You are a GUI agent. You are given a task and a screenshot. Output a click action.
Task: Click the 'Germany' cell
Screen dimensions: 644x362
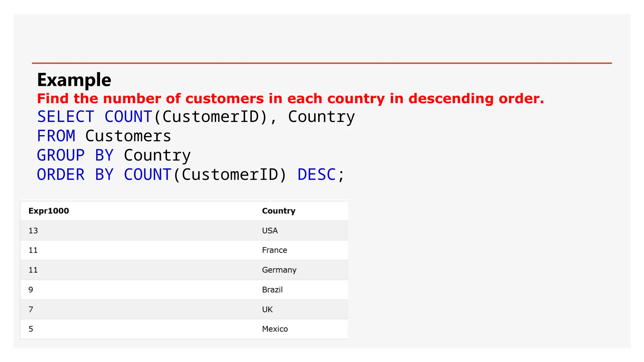(x=279, y=270)
